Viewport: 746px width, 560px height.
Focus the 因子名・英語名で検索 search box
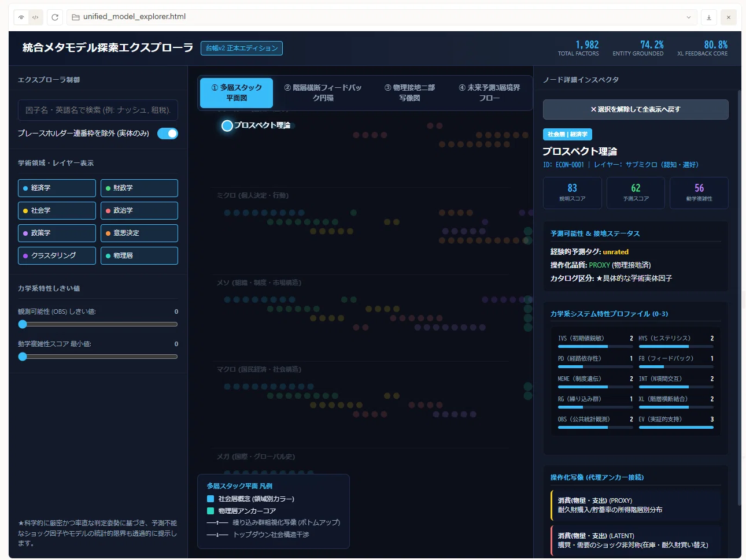[x=98, y=110]
